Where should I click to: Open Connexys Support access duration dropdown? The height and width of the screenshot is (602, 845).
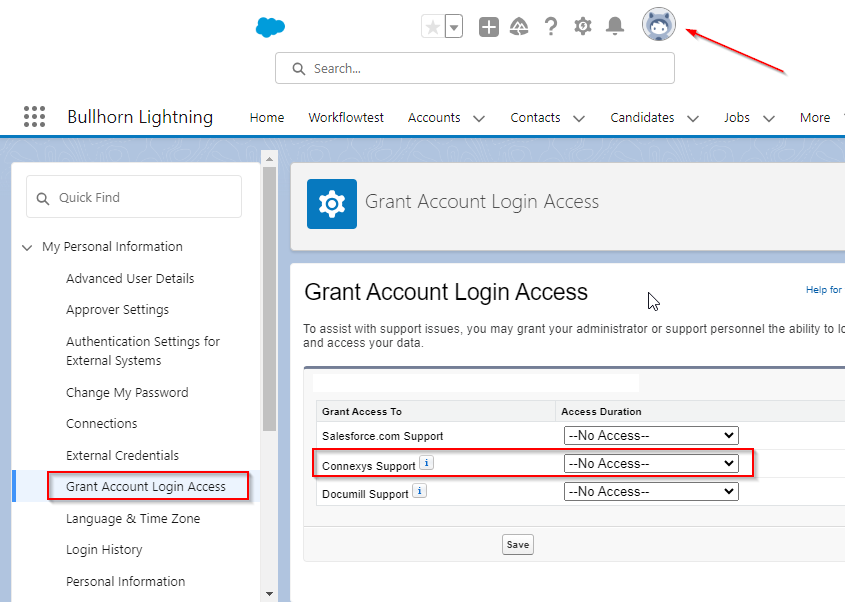(x=651, y=463)
